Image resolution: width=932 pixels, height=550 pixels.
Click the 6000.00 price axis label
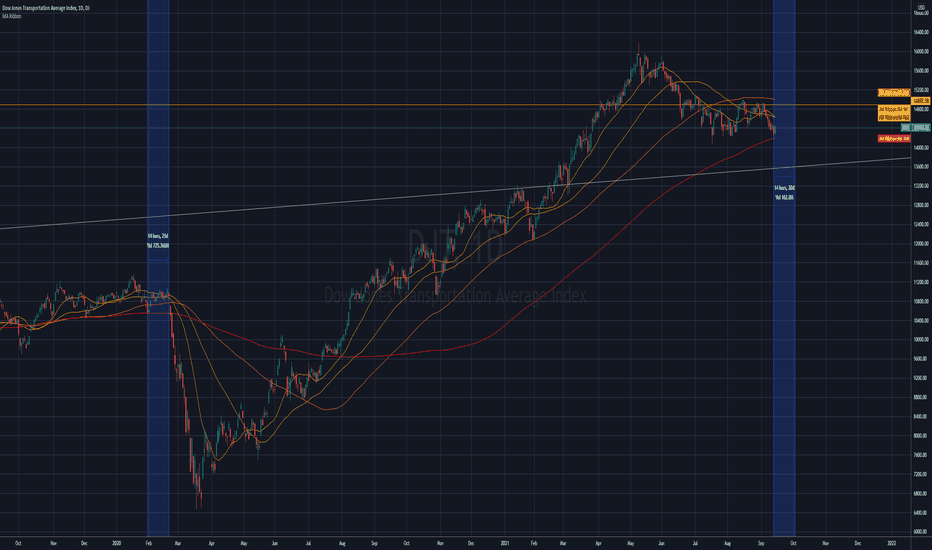921,532
